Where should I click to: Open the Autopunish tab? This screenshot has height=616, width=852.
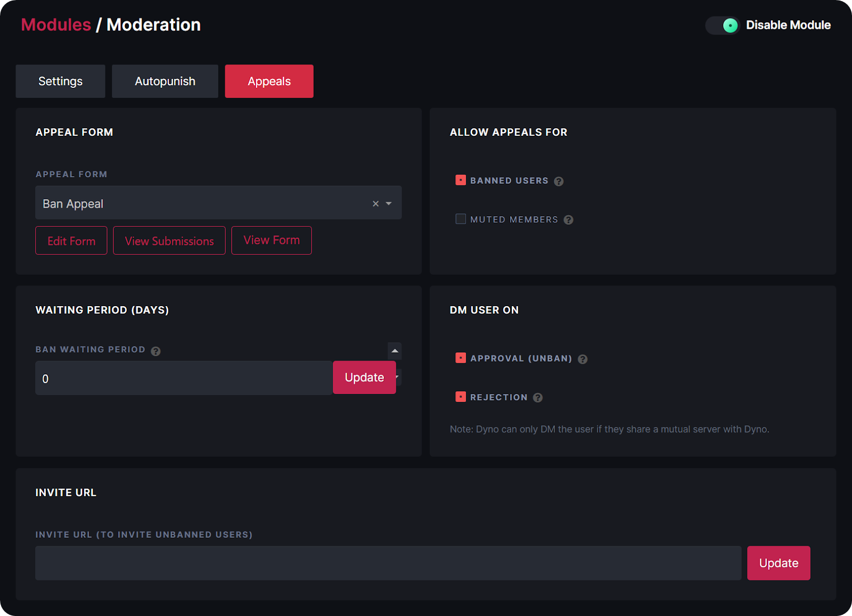[x=165, y=81]
